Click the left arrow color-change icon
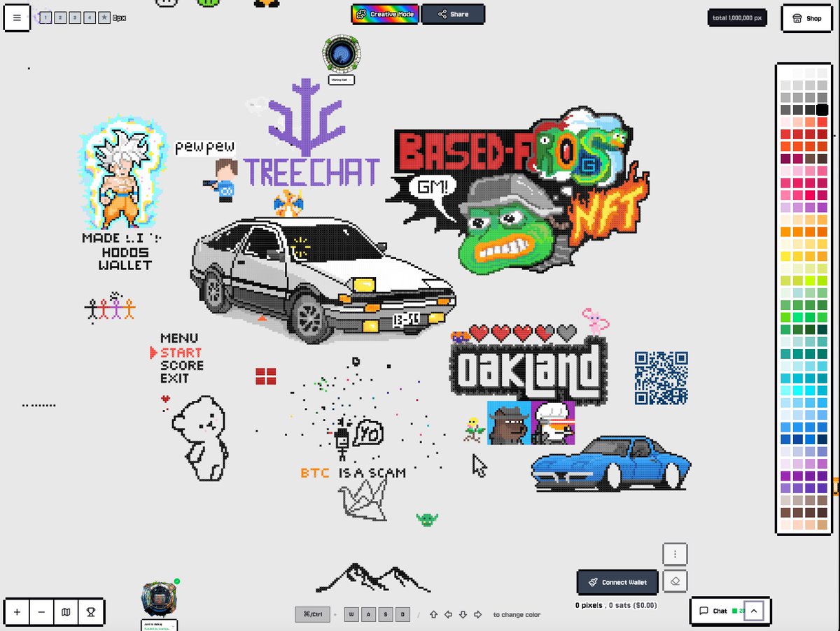This screenshot has width=840, height=631. coord(448,614)
